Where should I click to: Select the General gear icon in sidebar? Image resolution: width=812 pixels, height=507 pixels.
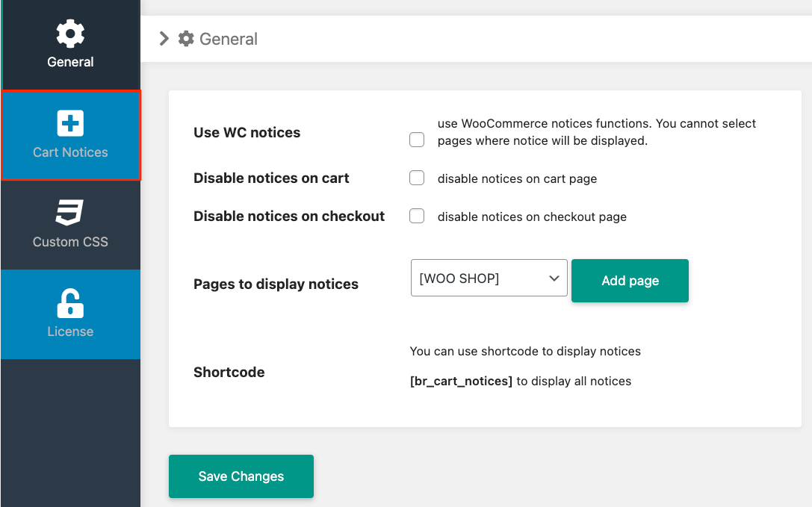(x=70, y=33)
